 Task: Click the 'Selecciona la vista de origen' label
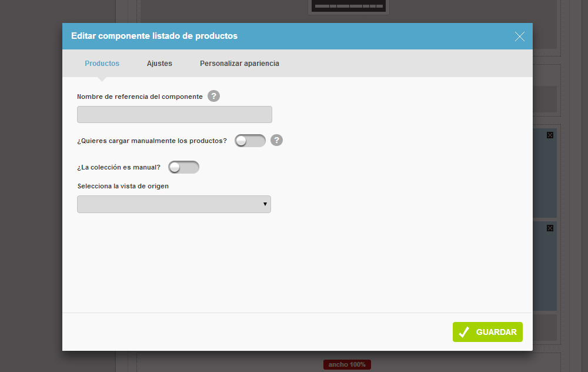click(123, 186)
